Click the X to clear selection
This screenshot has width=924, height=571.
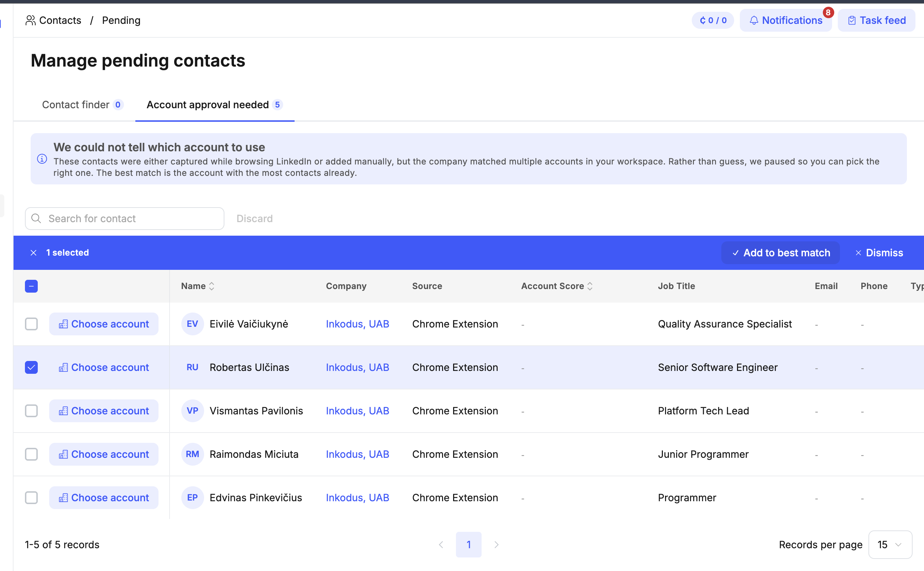(x=33, y=253)
